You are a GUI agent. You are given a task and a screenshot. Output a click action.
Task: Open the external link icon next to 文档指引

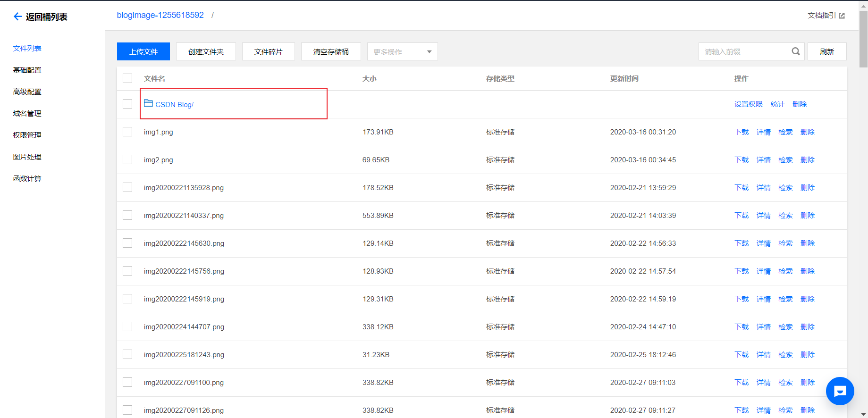point(842,16)
